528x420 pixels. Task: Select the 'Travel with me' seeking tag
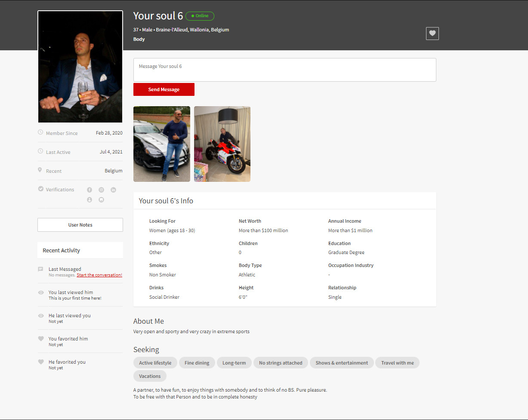coord(397,363)
